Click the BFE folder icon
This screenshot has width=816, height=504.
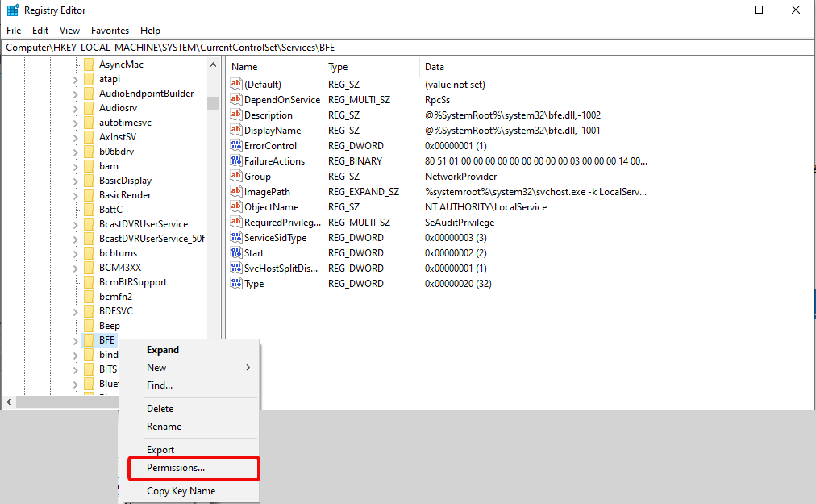[x=89, y=340]
